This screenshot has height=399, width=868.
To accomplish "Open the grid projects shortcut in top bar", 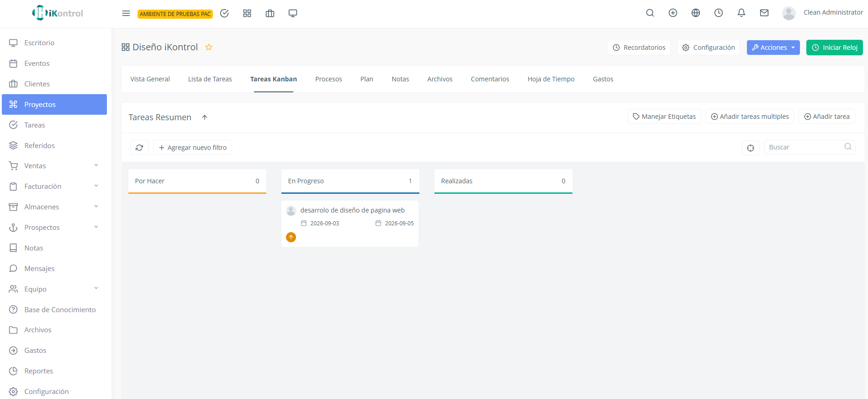I will point(247,13).
